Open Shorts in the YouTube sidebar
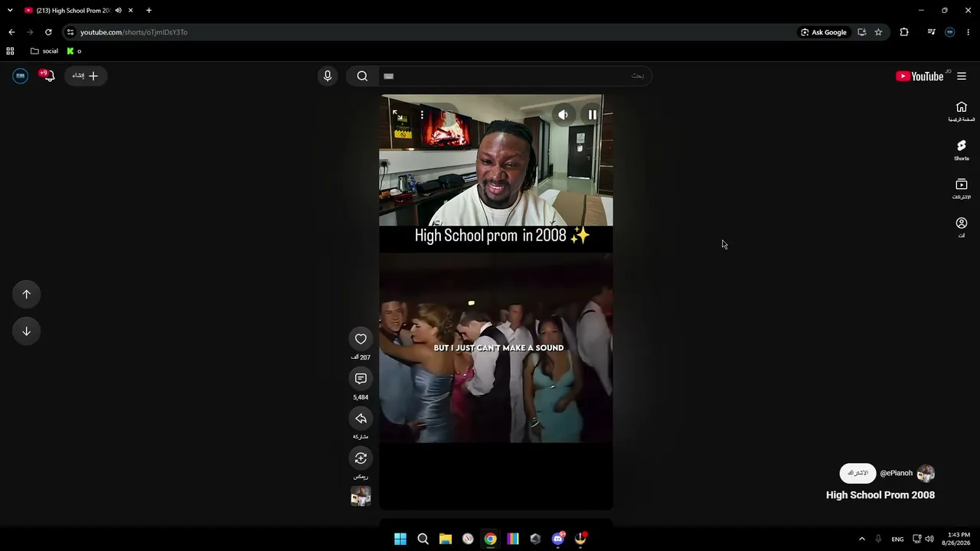The height and width of the screenshot is (551, 980). [x=962, y=150]
